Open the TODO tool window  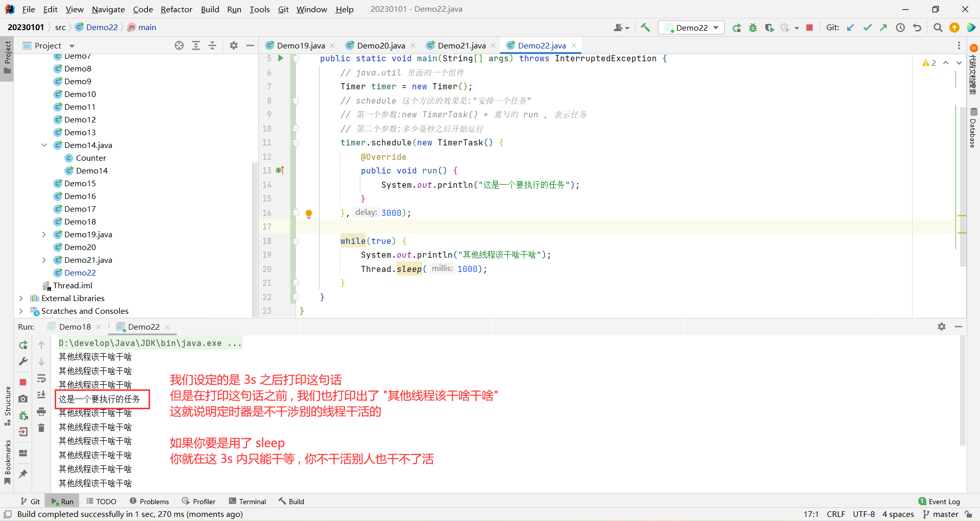(x=101, y=502)
